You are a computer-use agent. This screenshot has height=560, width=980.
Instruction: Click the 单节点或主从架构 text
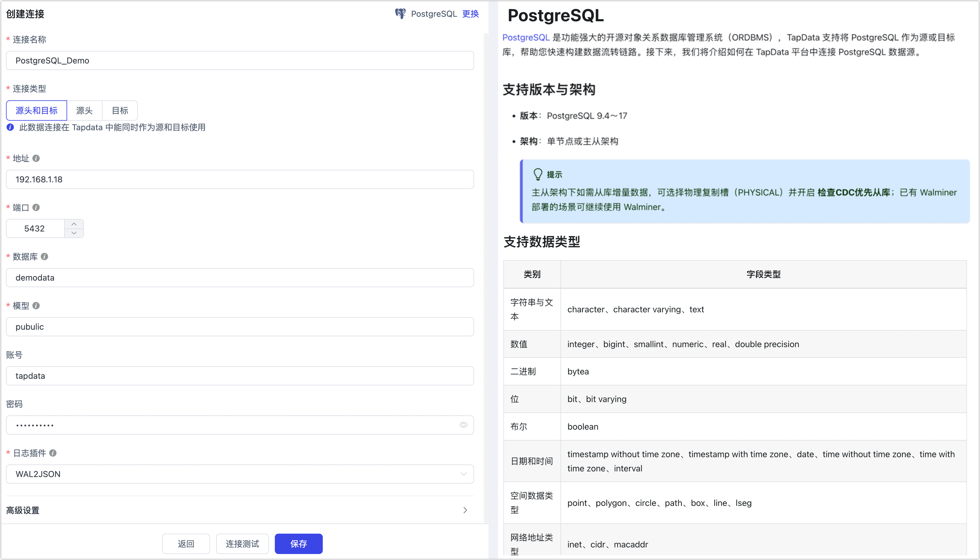583,142
